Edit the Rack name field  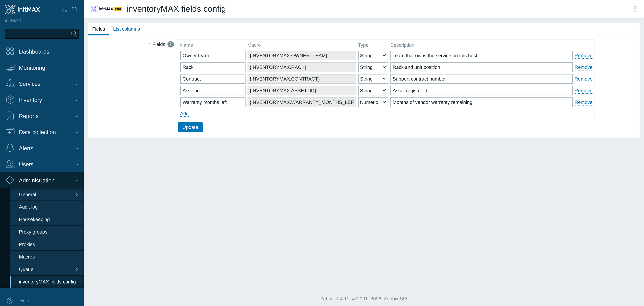pos(213,67)
